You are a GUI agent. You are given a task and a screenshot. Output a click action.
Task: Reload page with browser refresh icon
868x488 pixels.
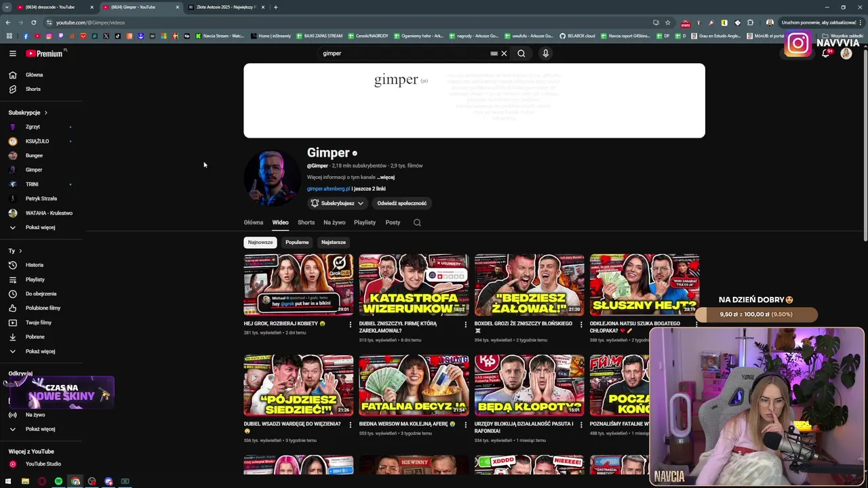pos(33,22)
